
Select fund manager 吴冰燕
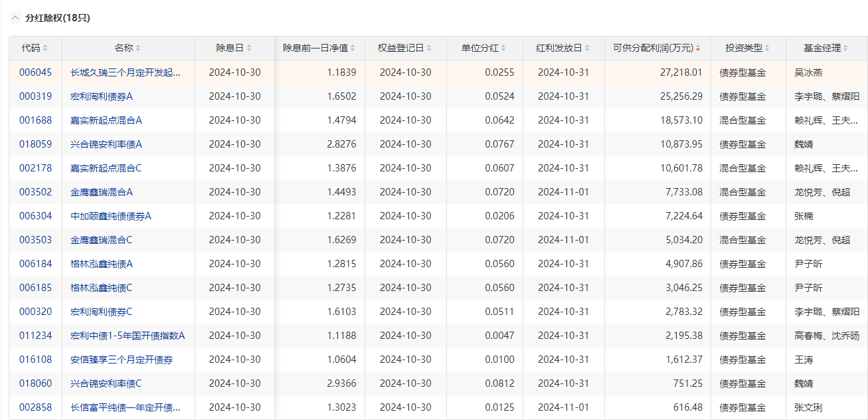[808, 72]
